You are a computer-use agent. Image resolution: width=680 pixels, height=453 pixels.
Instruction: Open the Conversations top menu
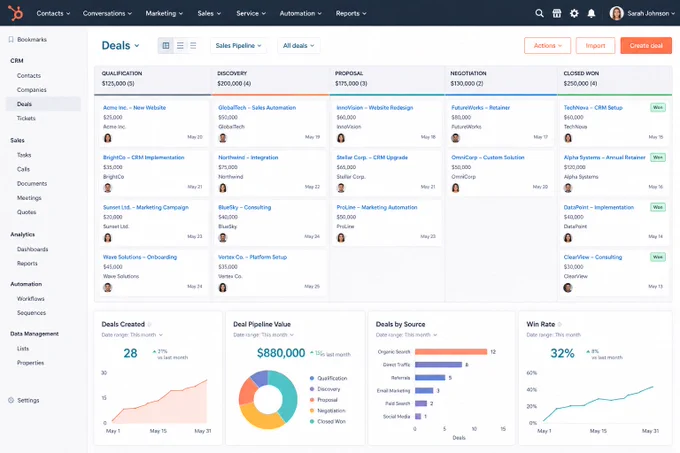tap(108, 13)
